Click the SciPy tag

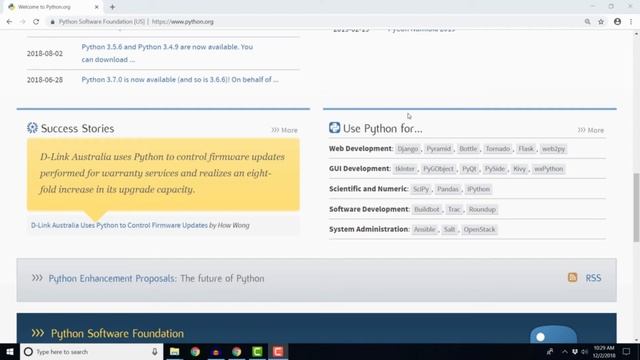(420, 189)
